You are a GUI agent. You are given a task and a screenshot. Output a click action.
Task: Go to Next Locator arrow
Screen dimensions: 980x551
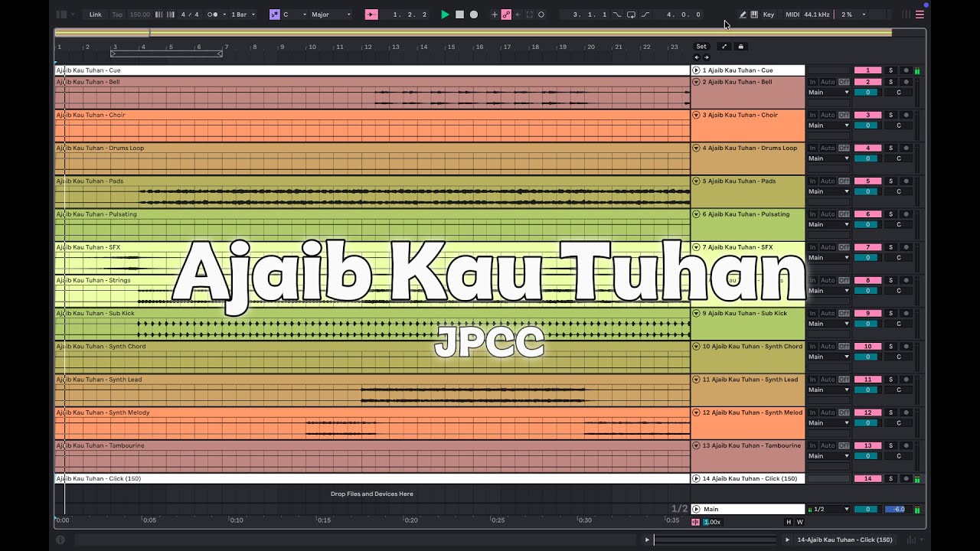click(x=706, y=57)
